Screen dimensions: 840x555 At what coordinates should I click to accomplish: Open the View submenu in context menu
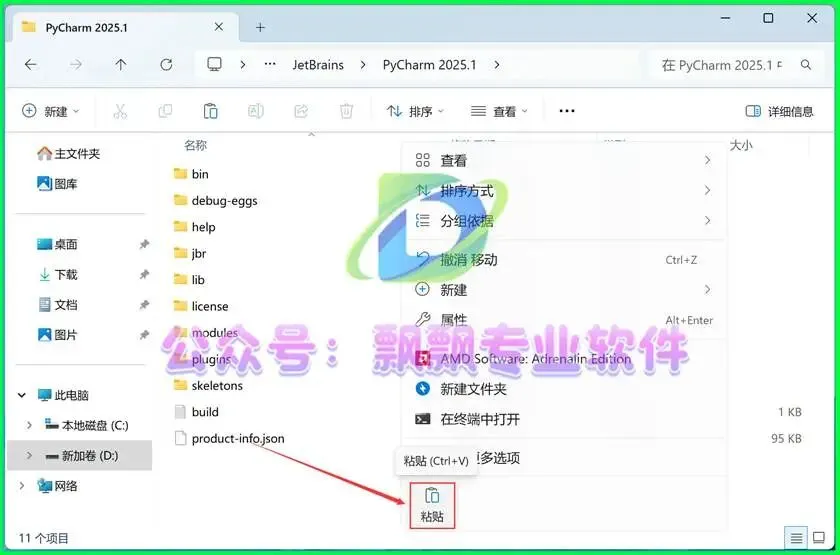pos(564,160)
